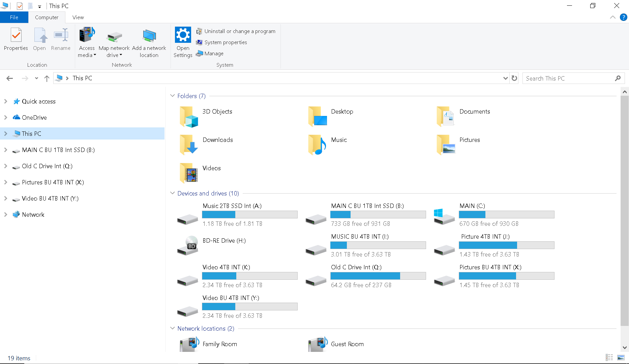Select MAIN C BU 1TB Int SSD (B:) in sidebar
The width and height of the screenshot is (629, 364).
coord(58,150)
